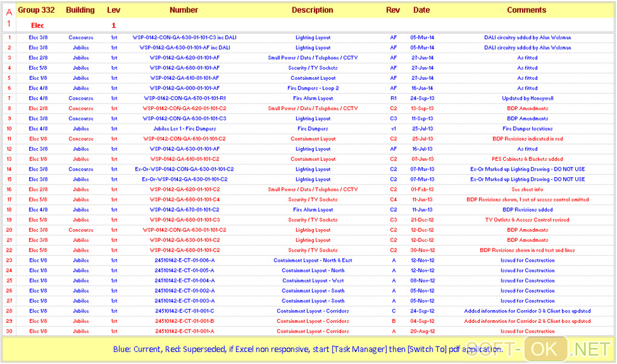Screen dimensions: 617x364
Task: Select the R1 revision cell
Action: tap(394, 99)
